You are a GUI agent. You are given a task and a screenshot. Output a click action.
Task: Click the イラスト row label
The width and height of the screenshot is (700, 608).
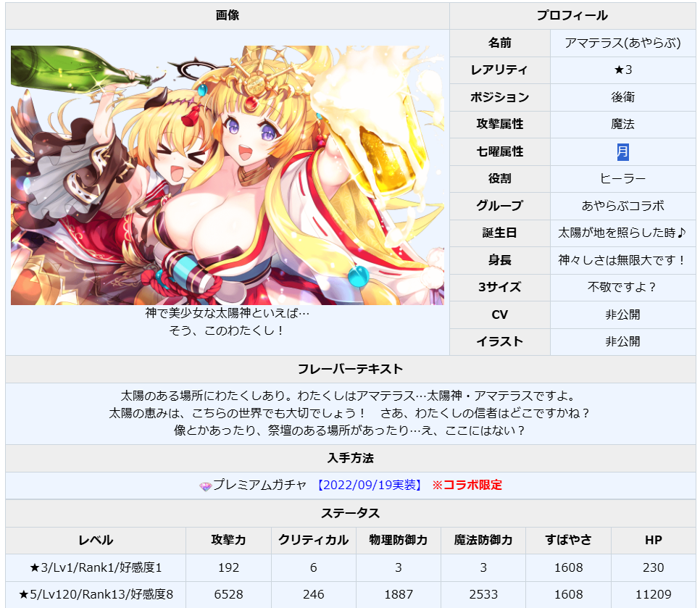point(499,342)
